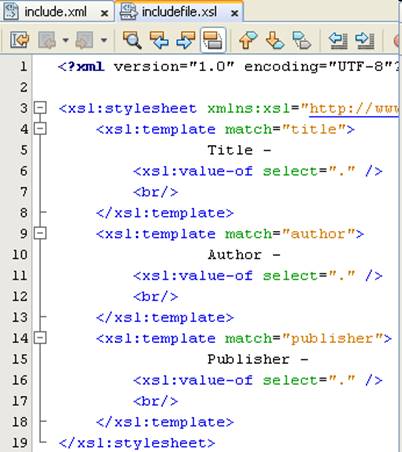This screenshot has height=452, width=402.
Task: Open the http://www namespace link
Action: click(354, 109)
